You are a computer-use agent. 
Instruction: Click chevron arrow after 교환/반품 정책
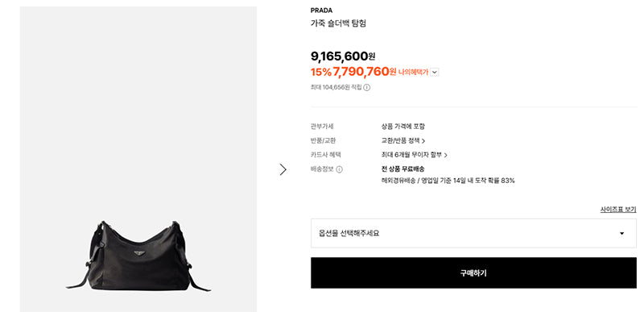point(423,141)
